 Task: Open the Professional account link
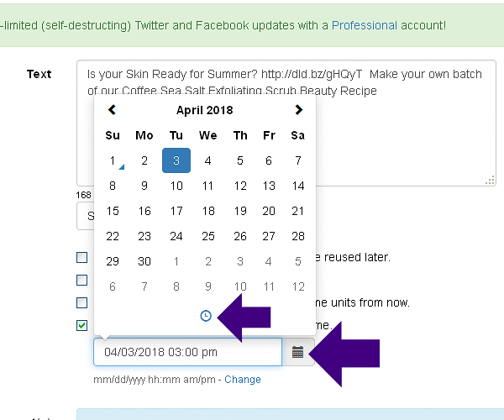[x=365, y=25]
